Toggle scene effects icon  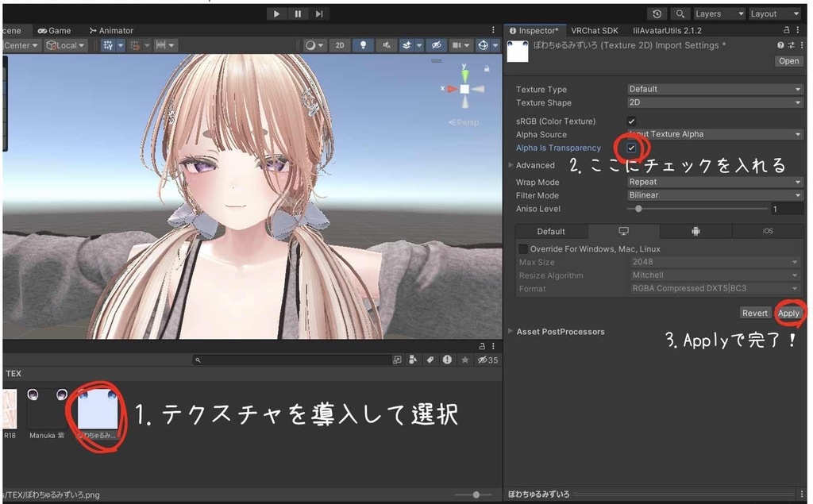point(406,45)
